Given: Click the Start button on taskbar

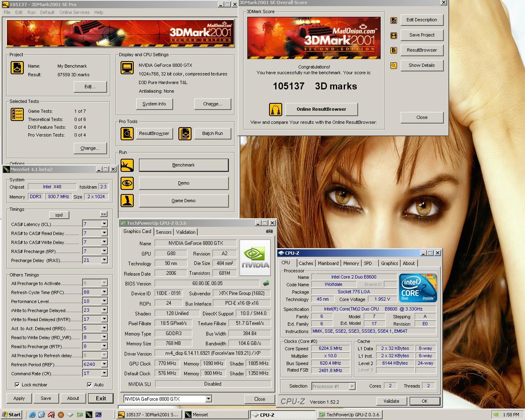Looking at the screenshot, I should [11, 415].
